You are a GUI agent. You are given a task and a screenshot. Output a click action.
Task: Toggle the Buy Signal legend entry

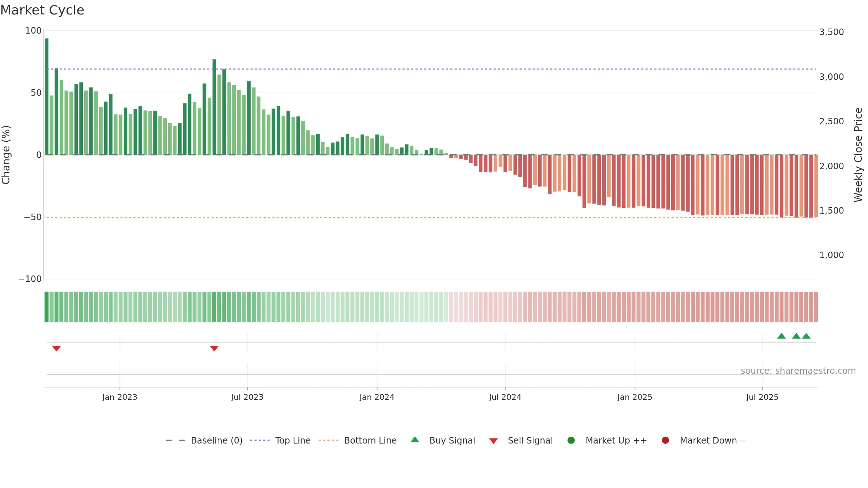[443, 440]
